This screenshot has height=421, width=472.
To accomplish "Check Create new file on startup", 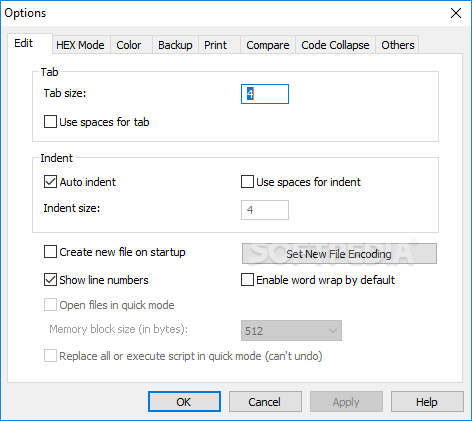I will (50, 252).
